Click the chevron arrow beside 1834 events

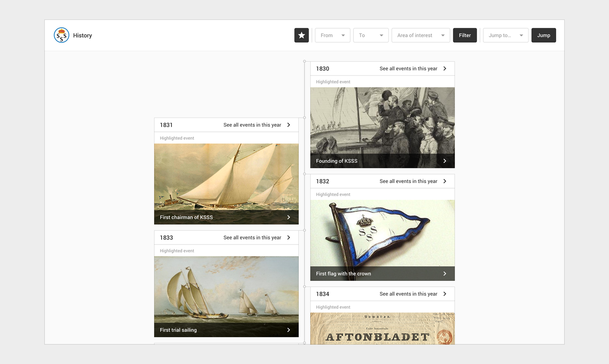click(445, 294)
